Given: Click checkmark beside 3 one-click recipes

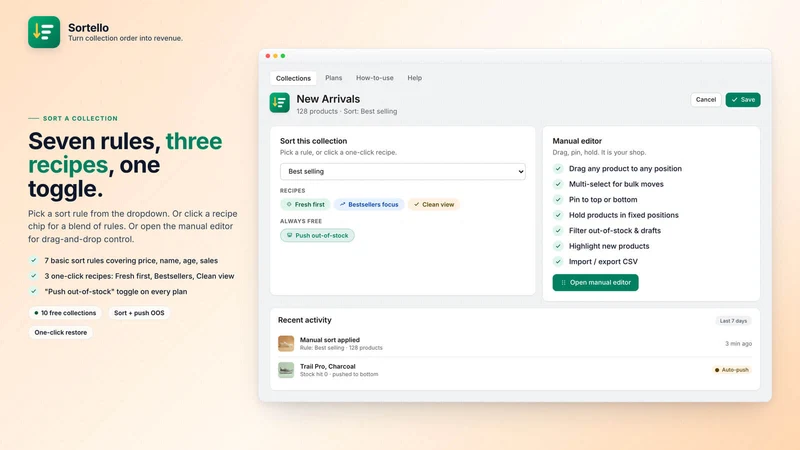Looking at the screenshot, I should tap(33, 276).
